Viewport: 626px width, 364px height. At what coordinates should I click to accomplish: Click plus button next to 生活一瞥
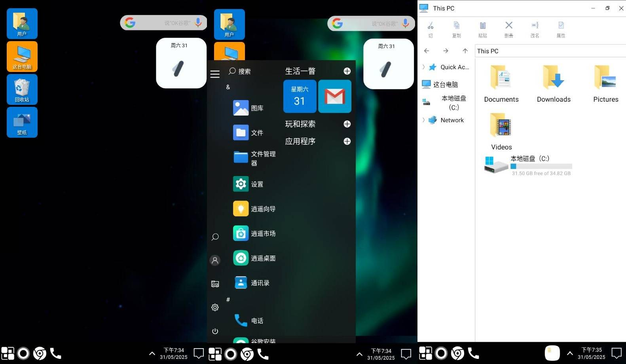pos(347,71)
